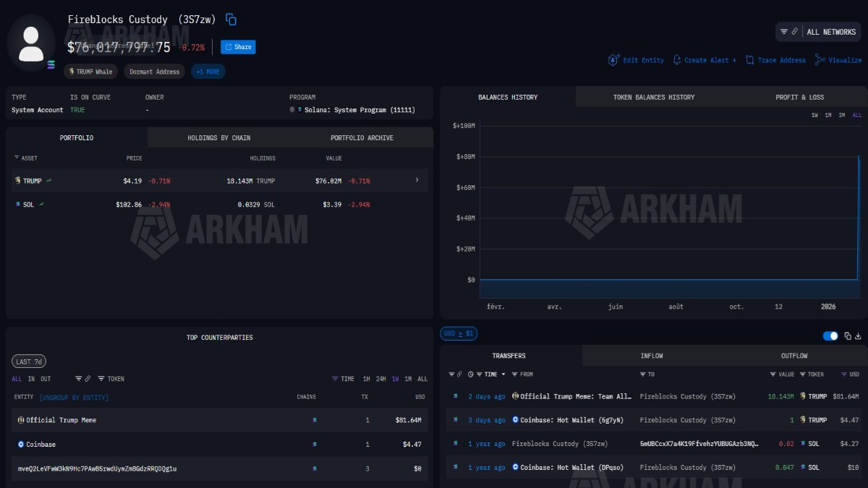Click the Ungroup By Entity link

click(74, 398)
